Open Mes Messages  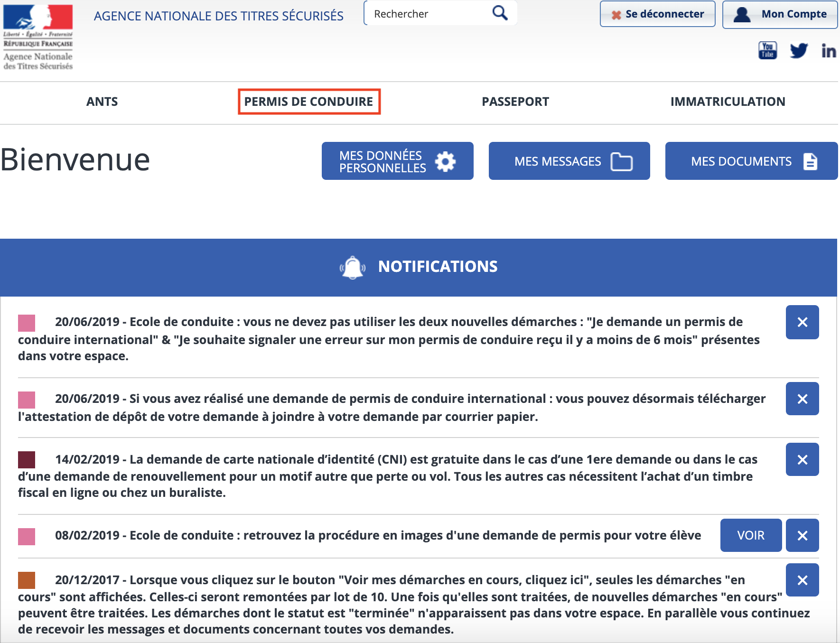point(569,161)
